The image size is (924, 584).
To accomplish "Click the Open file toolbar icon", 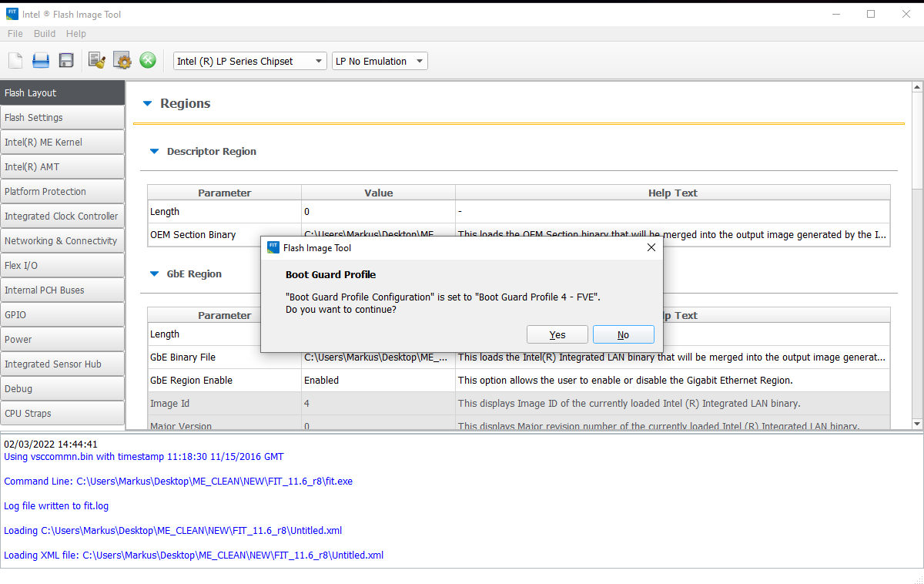I will click(x=41, y=61).
